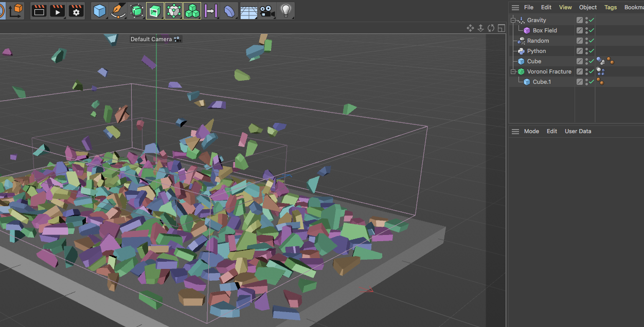
Task: Click the hollow green cube generator icon
Action: click(155, 10)
